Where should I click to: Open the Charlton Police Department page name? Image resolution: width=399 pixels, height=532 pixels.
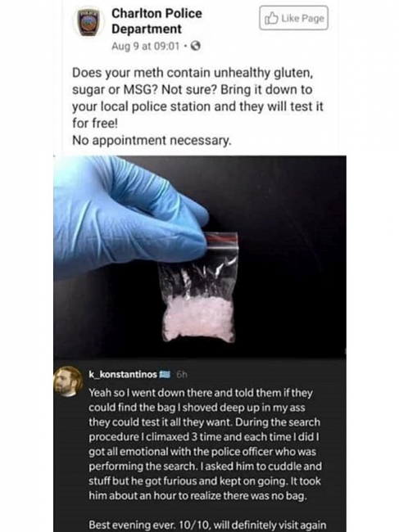pyautogui.click(x=156, y=21)
